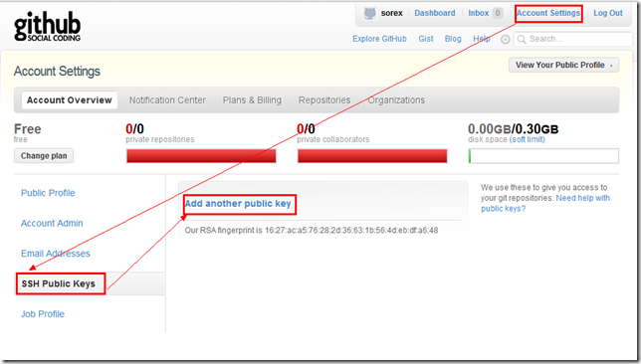This screenshot has height=364, width=641.
Task: Open the Help link
Action: [481, 39]
